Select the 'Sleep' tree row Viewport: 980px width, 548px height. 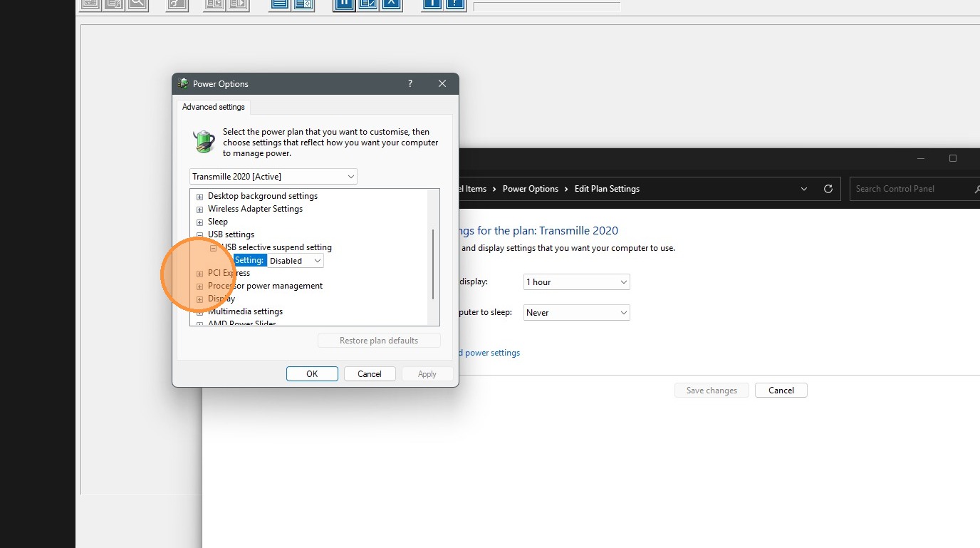218,222
